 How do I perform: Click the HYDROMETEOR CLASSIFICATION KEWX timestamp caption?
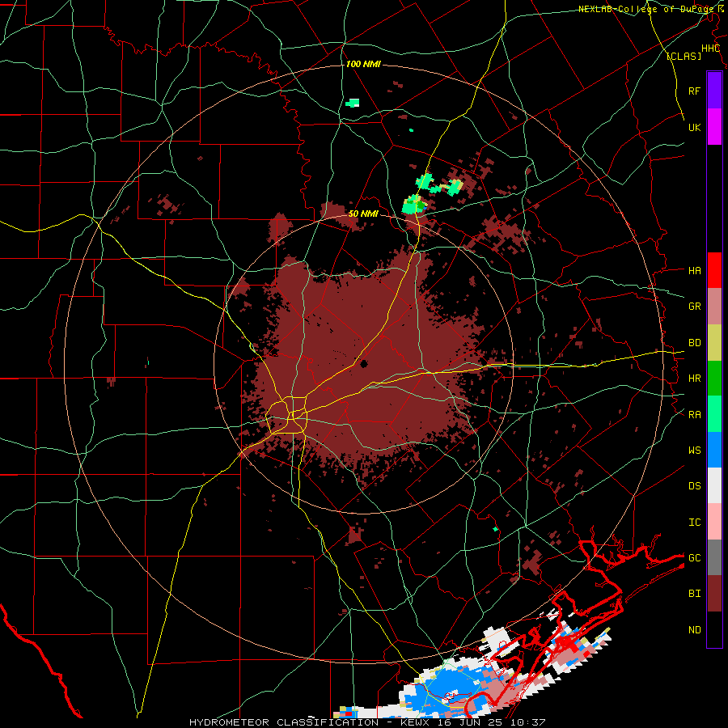pyautogui.click(x=367, y=722)
